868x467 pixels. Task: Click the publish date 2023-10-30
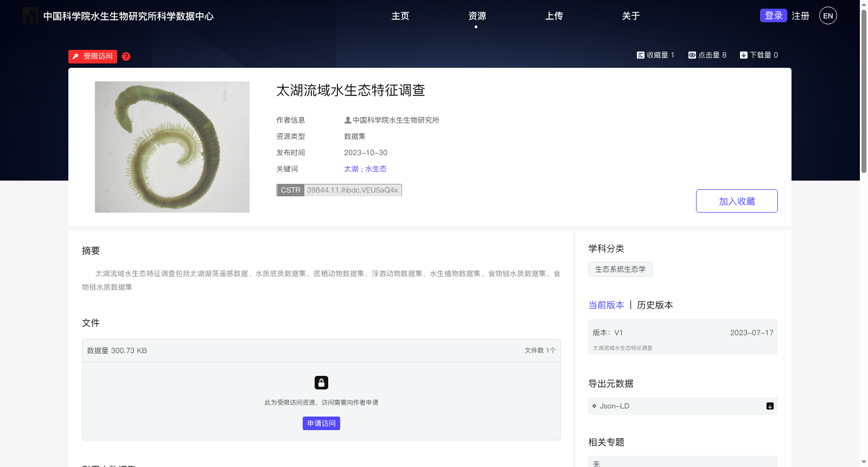coord(366,153)
